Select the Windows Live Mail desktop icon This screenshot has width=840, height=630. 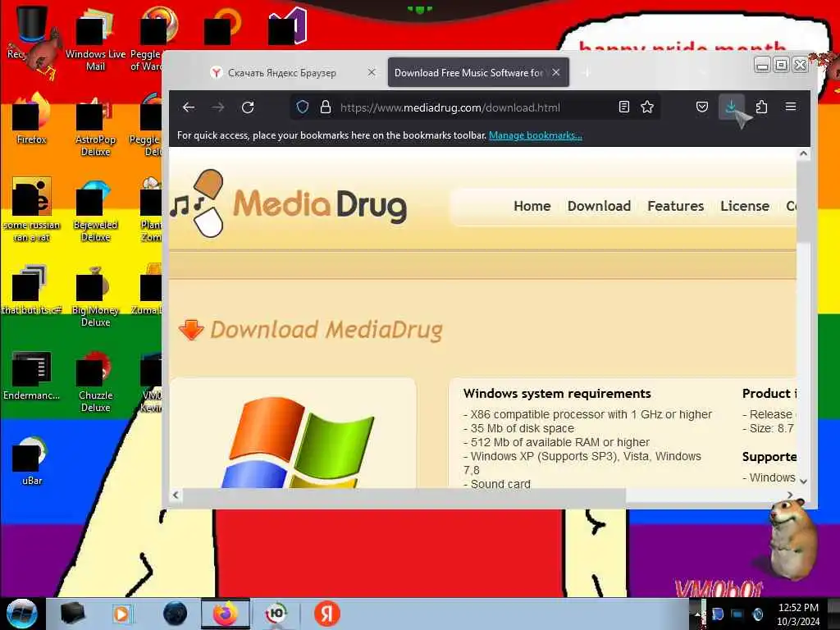(95, 40)
